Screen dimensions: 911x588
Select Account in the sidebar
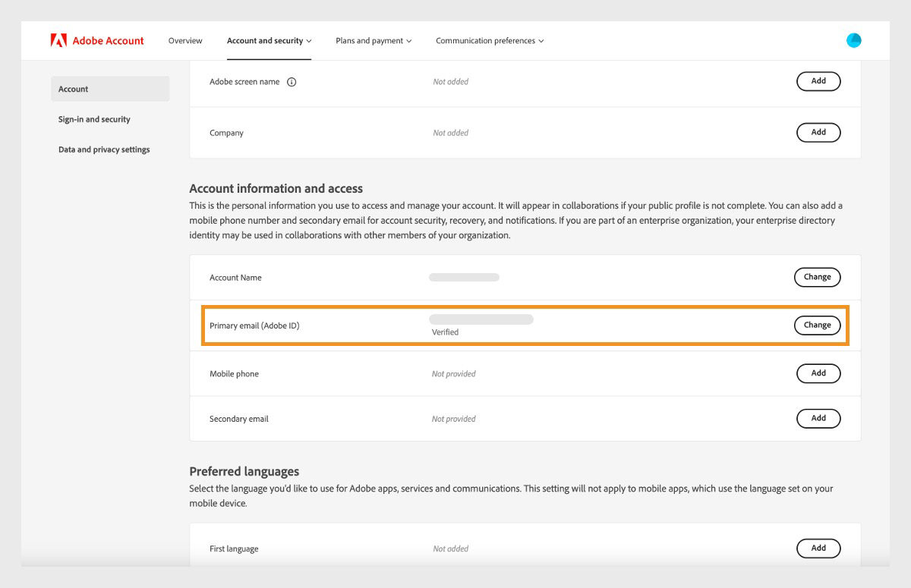coord(73,89)
